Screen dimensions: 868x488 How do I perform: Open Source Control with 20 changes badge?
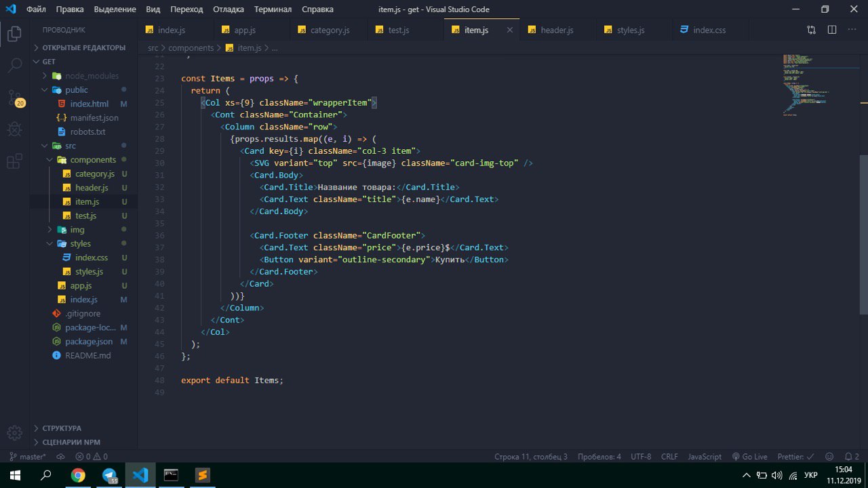(x=15, y=97)
